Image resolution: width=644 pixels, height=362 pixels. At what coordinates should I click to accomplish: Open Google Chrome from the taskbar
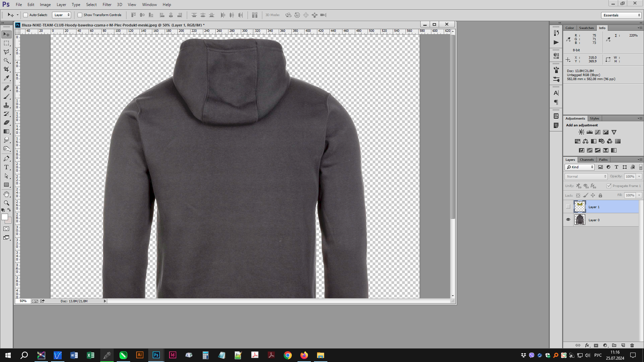coord(288,355)
